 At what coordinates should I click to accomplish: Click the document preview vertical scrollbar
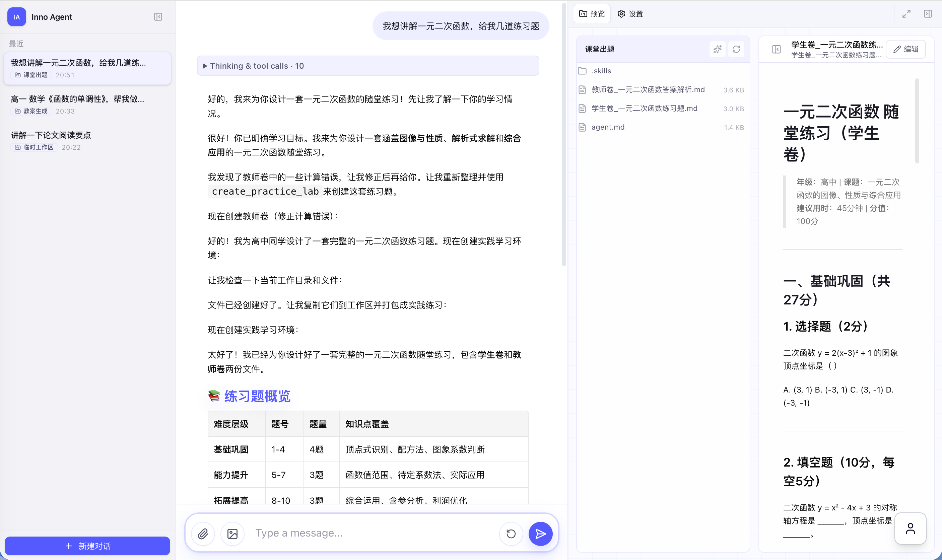click(917, 121)
